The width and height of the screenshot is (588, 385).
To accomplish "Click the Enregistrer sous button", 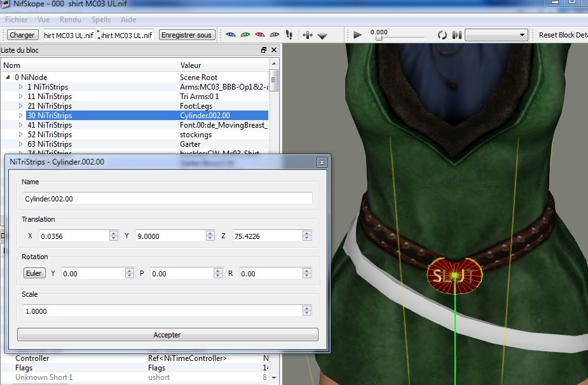I will [x=186, y=35].
